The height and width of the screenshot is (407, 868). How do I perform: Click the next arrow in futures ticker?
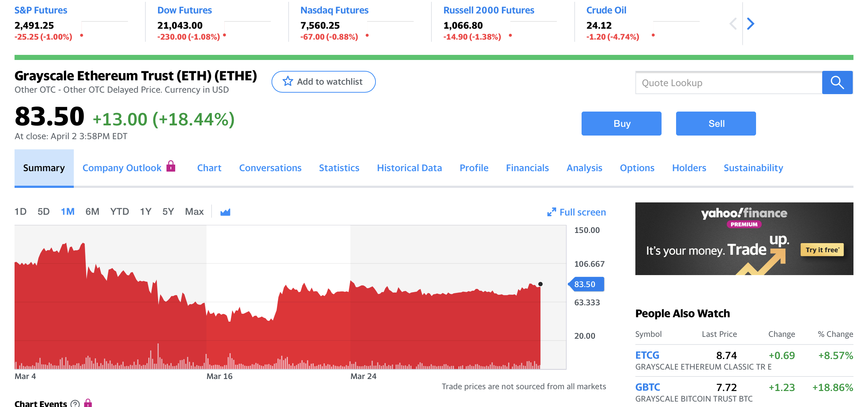(x=751, y=24)
